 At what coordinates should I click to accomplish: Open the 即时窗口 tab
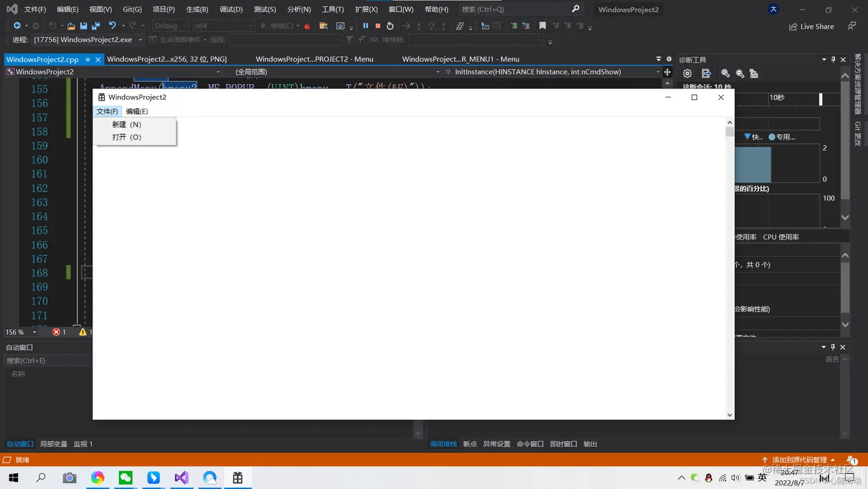pos(563,444)
